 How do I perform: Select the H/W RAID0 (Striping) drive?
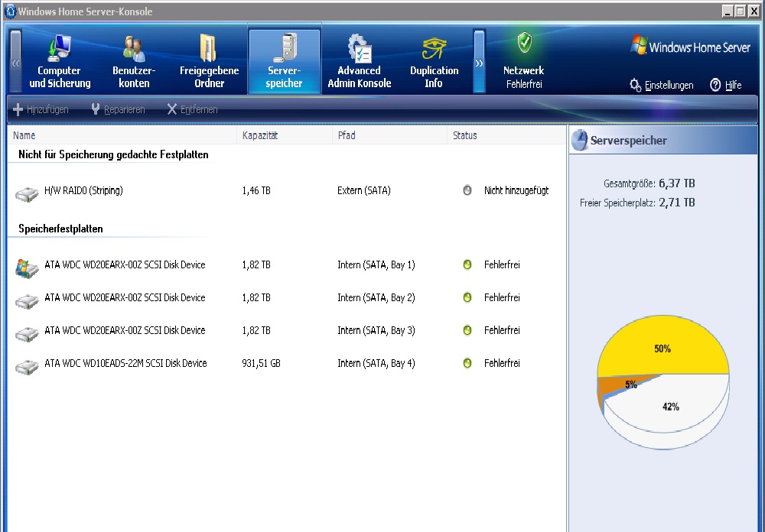click(x=83, y=190)
